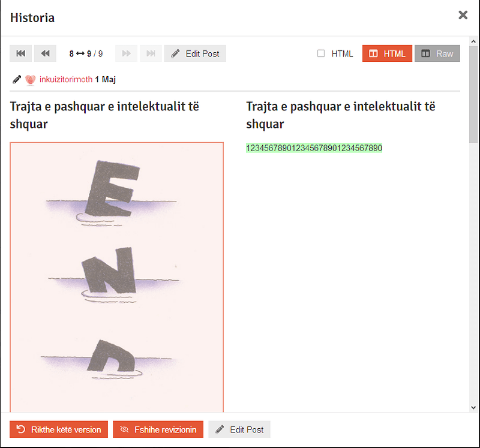Jump to the last revision

click(x=151, y=53)
